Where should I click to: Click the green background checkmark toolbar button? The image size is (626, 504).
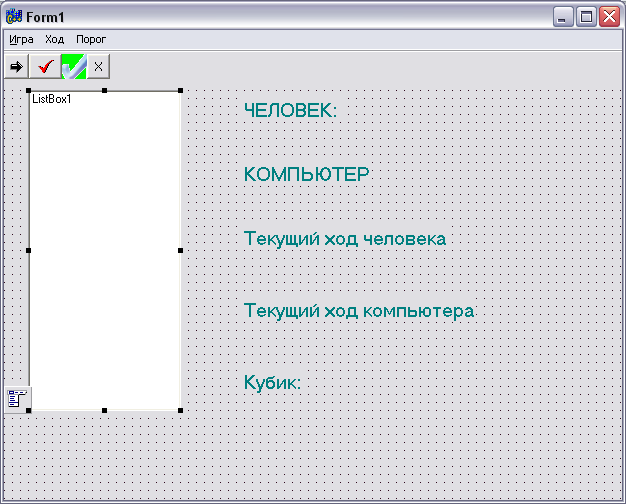(x=74, y=66)
